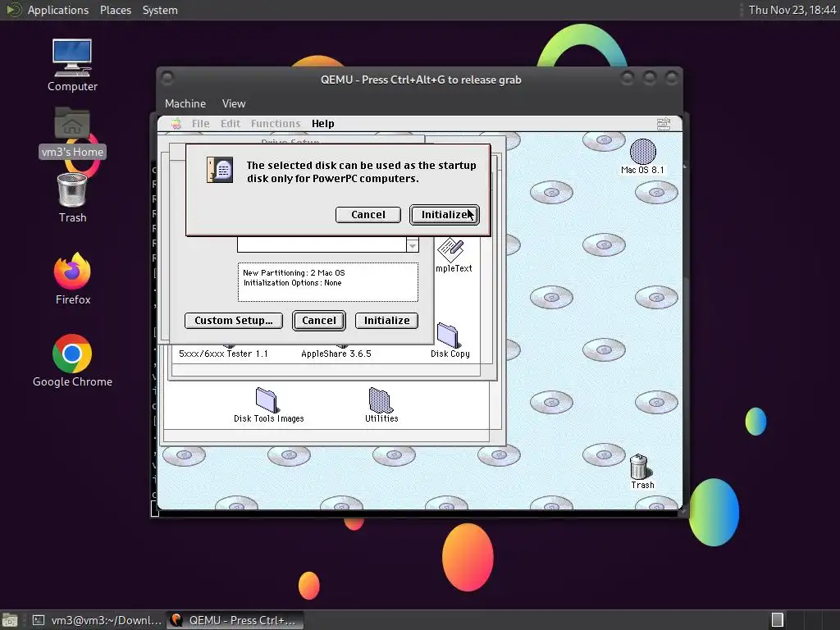Switch to the vm3 terminal taskbar item
840x630 pixels.
point(97,620)
